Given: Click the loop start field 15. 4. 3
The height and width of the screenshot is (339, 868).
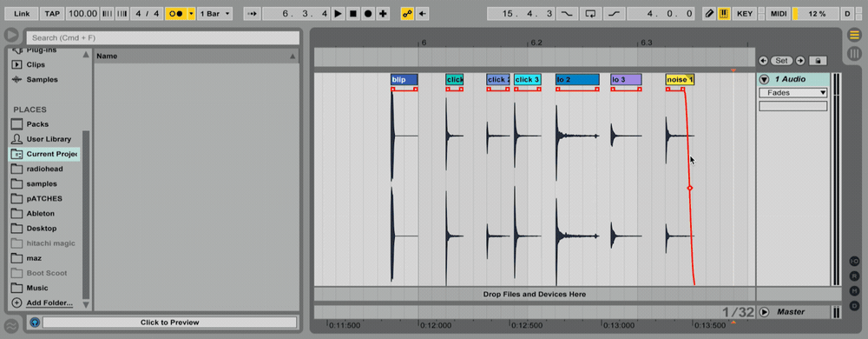Looking at the screenshot, I should point(520,14).
